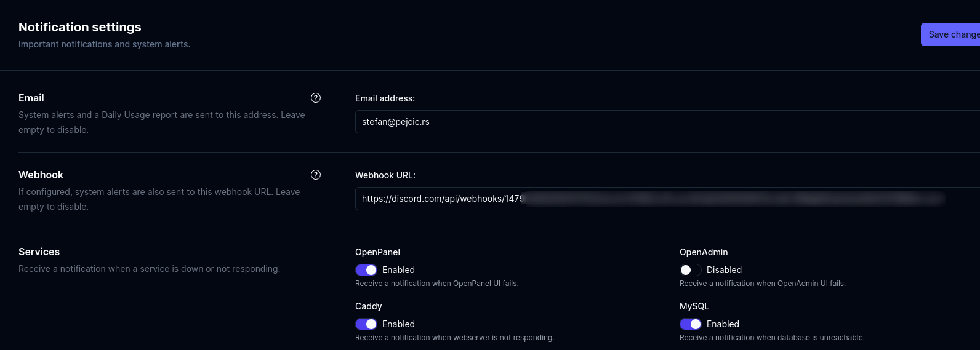Image resolution: width=980 pixels, height=350 pixels.
Task: Click the "Email address:" field label
Action: [x=385, y=98]
